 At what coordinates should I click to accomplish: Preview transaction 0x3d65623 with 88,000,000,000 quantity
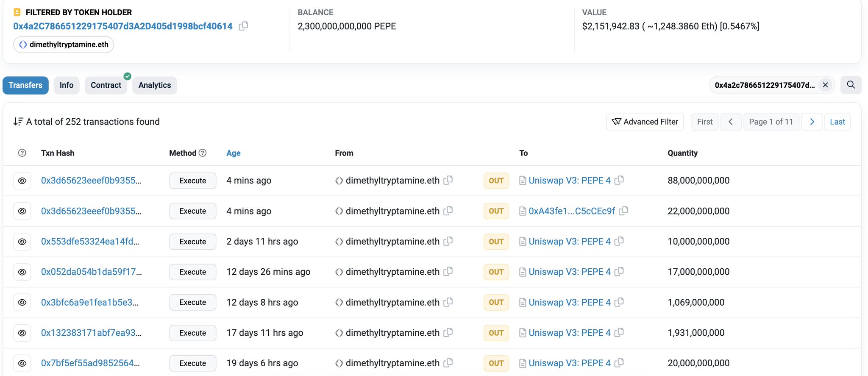click(x=22, y=181)
